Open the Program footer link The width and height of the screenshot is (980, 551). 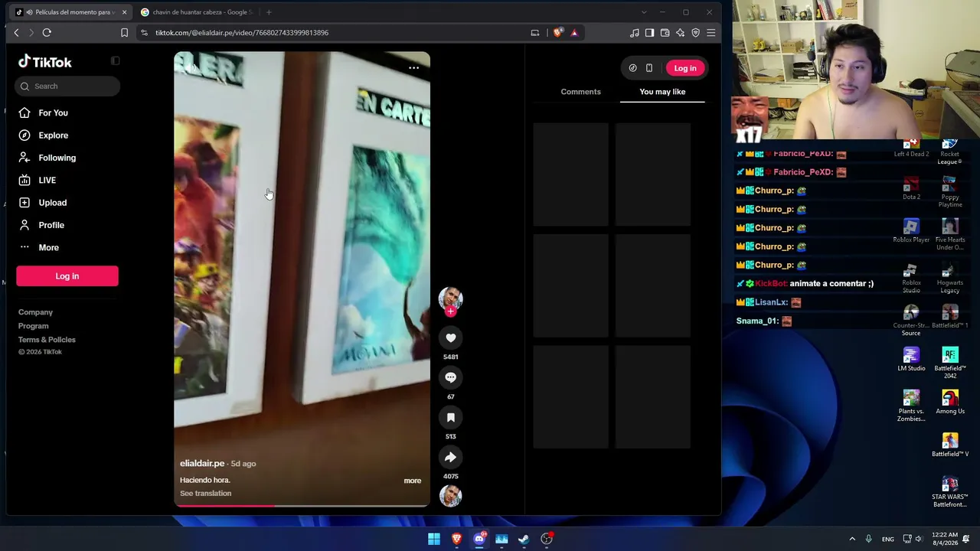pyautogui.click(x=34, y=326)
